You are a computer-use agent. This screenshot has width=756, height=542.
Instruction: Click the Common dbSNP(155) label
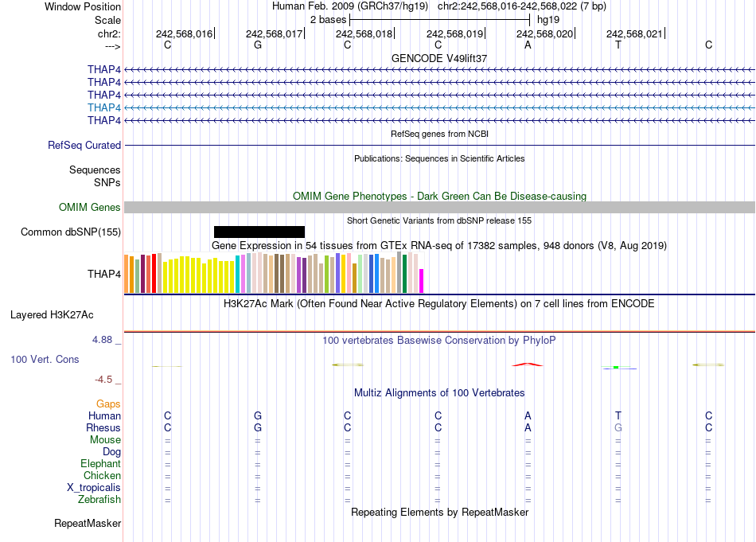(x=71, y=232)
